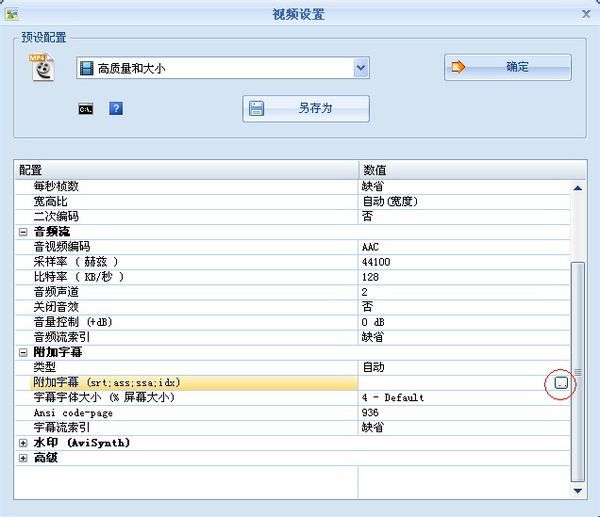Open the 高质量和大小 preset dropdown
This screenshot has height=517, width=600.
pos(361,68)
